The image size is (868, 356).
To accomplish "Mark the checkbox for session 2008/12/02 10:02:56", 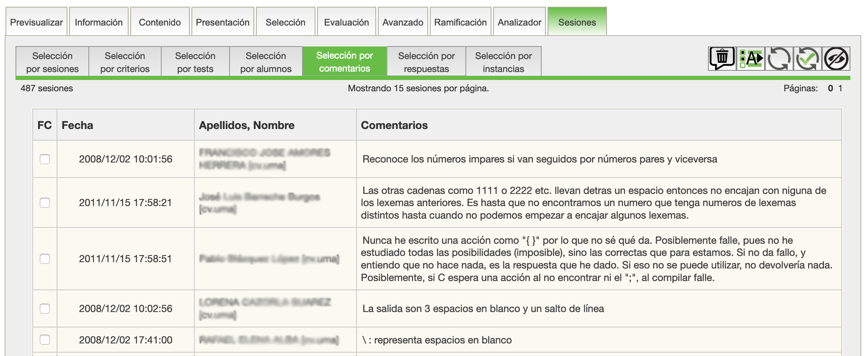I will pyautogui.click(x=45, y=309).
